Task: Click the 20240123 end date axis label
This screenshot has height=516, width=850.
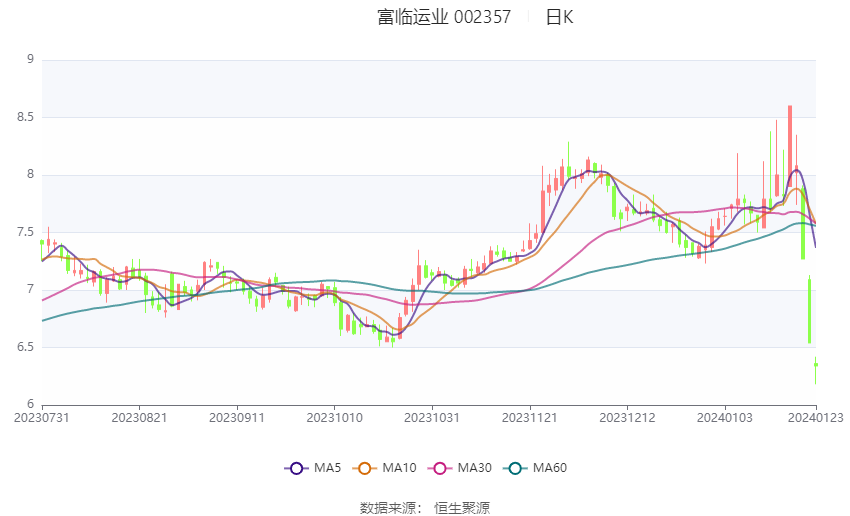Action: tap(815, 416)
